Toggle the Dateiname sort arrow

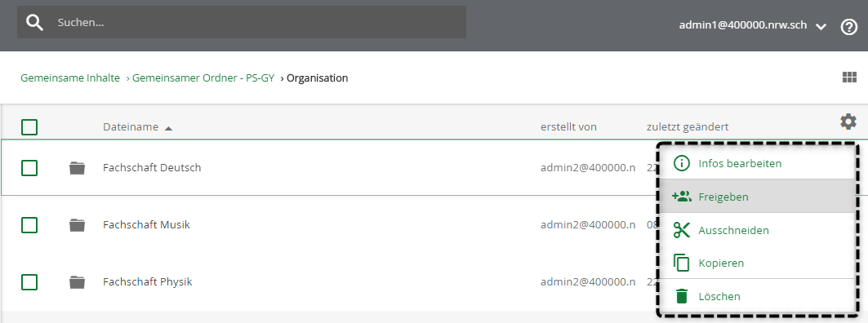pyautogui.click(x=169, y=128)
